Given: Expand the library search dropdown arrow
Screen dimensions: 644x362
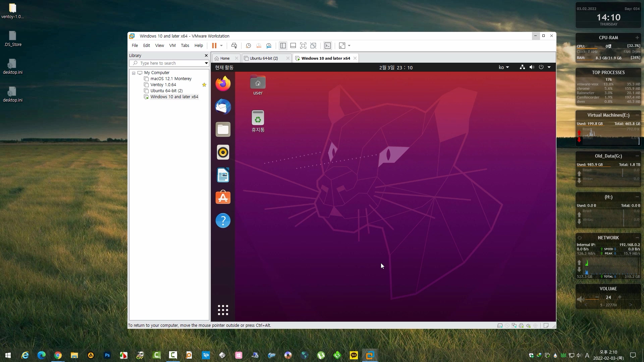Looking at the screenshot, I should click(206, 63).
